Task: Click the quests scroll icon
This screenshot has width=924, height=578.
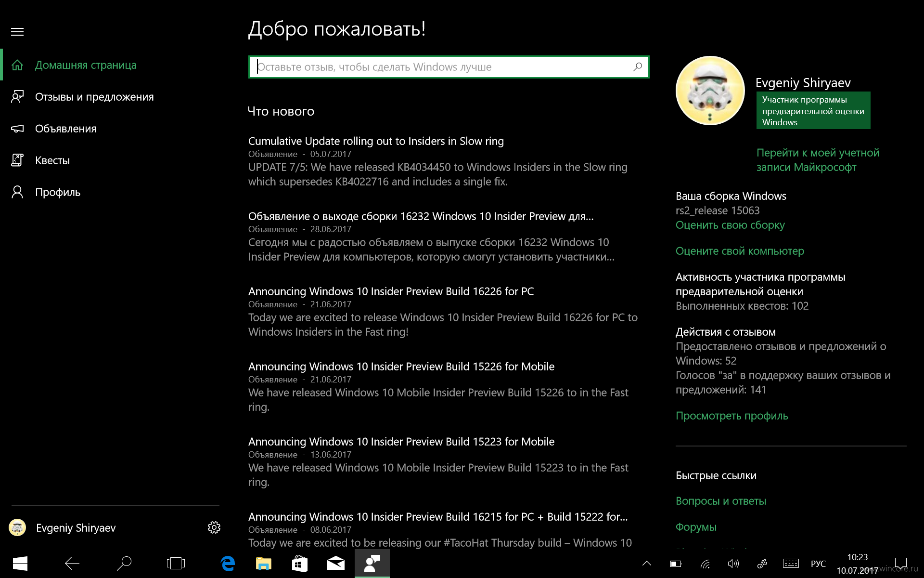Action: click(17, 160)
